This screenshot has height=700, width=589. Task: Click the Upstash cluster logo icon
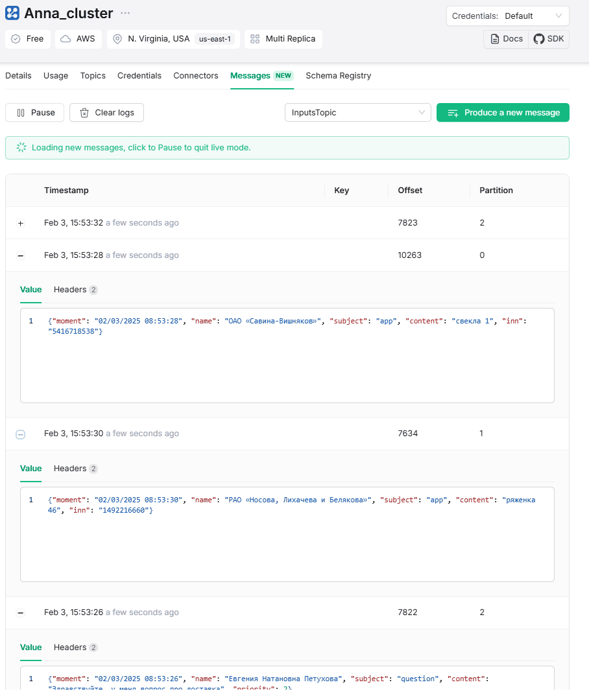(12, 14)
